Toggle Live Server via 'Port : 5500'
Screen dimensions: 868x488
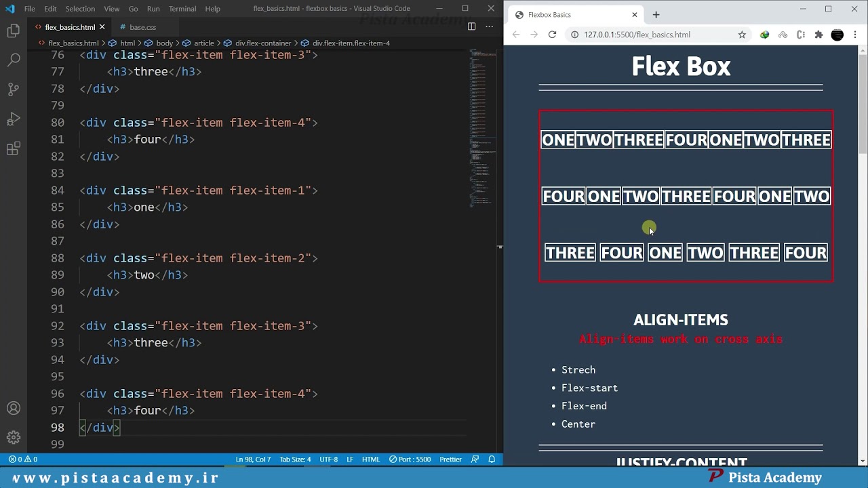(410, 459)
